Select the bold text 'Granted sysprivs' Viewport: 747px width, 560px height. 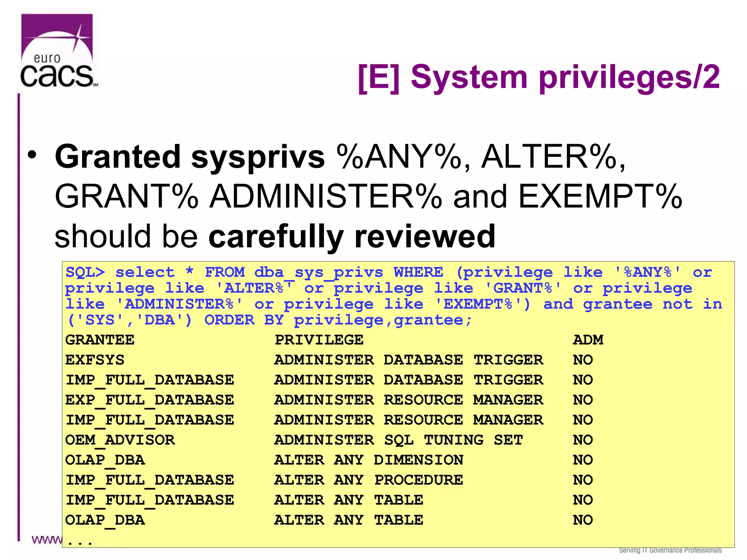[x=190, y=157]
